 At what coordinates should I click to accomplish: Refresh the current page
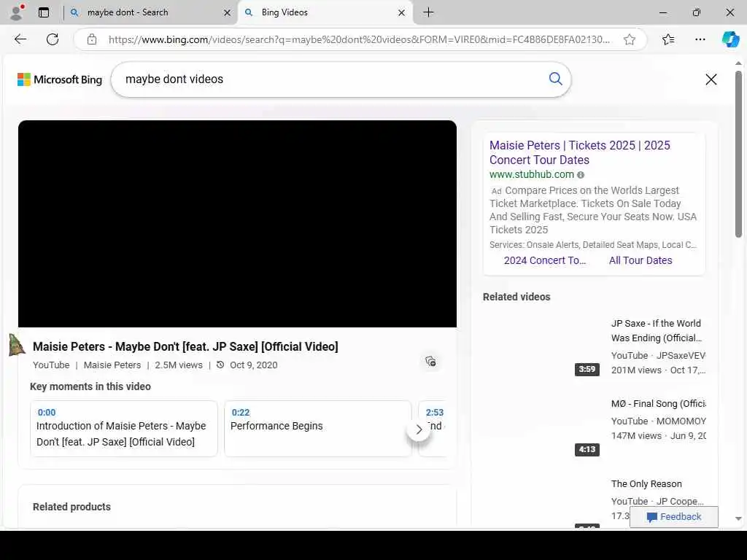pos(53,39)
